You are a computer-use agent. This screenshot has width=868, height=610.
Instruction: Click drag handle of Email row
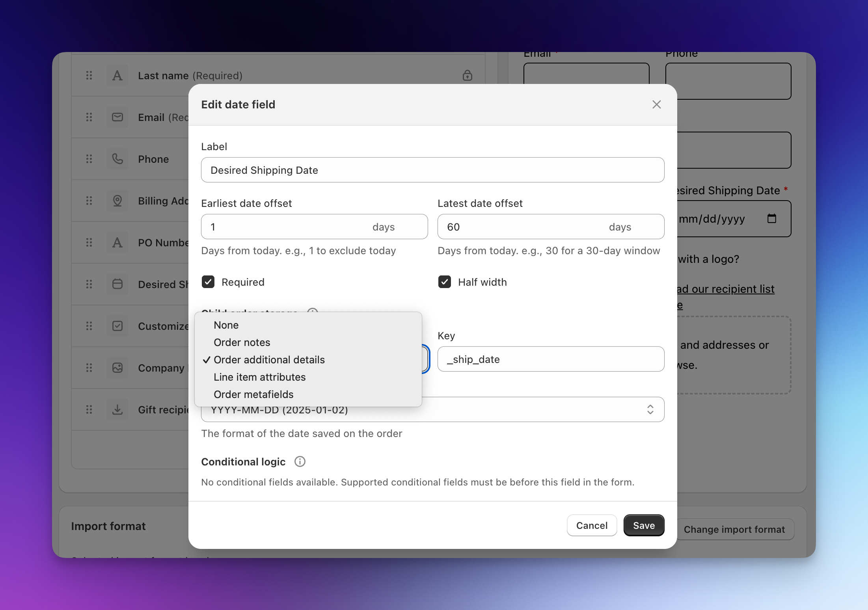pos(89,117)
